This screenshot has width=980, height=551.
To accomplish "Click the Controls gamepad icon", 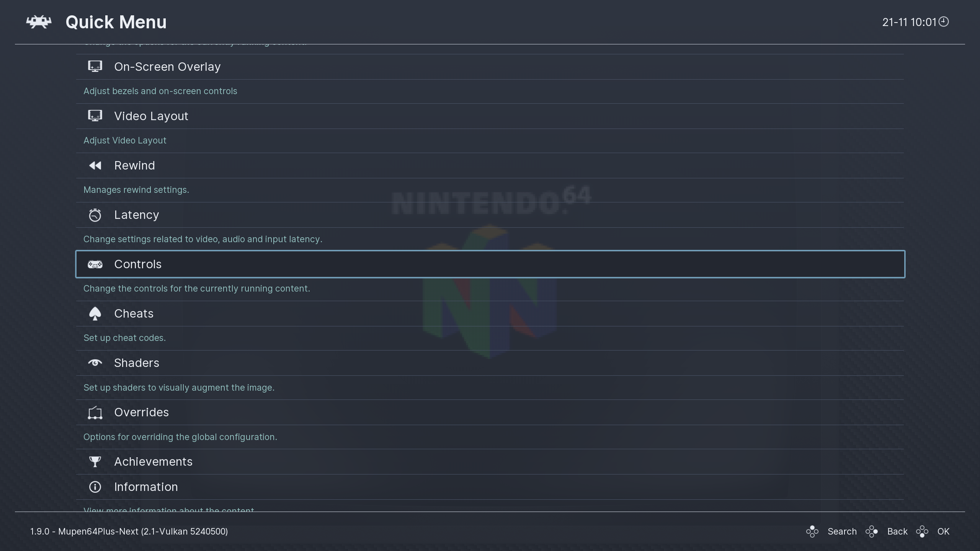I will tap(95, 264).
